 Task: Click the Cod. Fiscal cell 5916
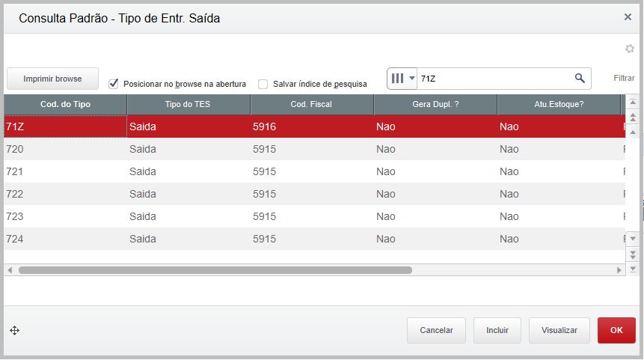click(312, 126)
